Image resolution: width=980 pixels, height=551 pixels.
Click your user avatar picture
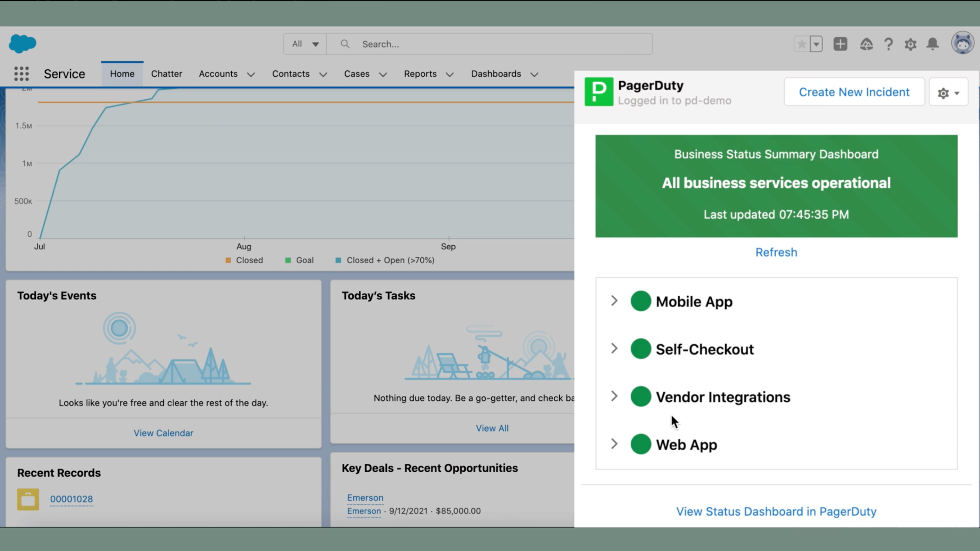coord(963,43)
